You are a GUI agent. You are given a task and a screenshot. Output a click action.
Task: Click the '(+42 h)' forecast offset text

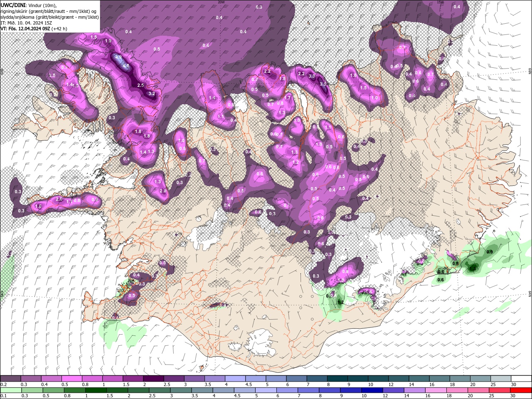pyautogui.click(x=59, y=29)
